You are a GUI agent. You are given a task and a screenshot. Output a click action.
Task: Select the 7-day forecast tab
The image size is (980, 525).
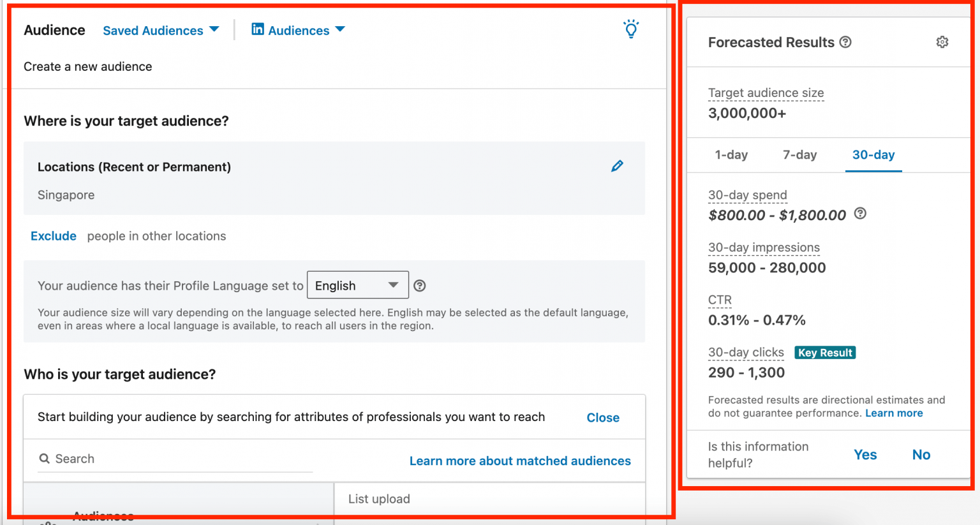[x=799, y=154]
